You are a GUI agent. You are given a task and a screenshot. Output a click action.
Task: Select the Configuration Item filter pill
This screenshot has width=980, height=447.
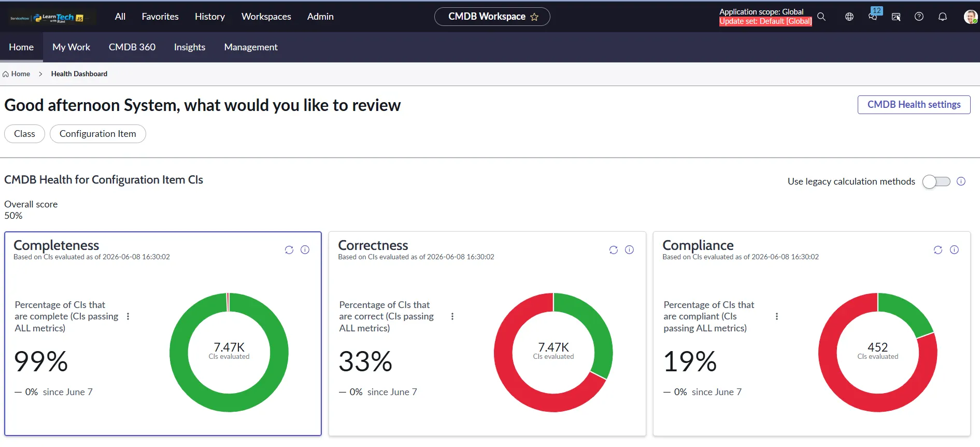pyautogui.click(x=98, y=134)
